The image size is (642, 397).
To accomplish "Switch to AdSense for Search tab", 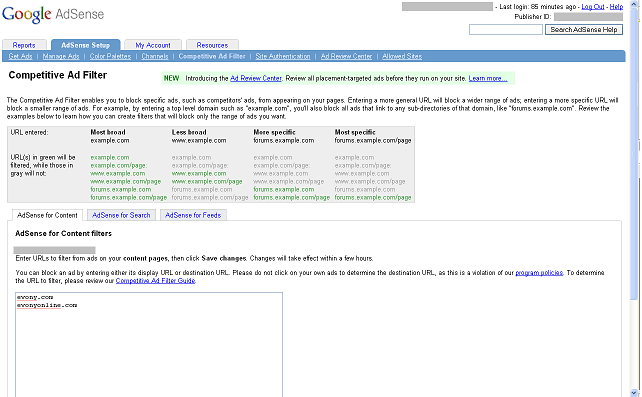I will click(x=121, y=215).
